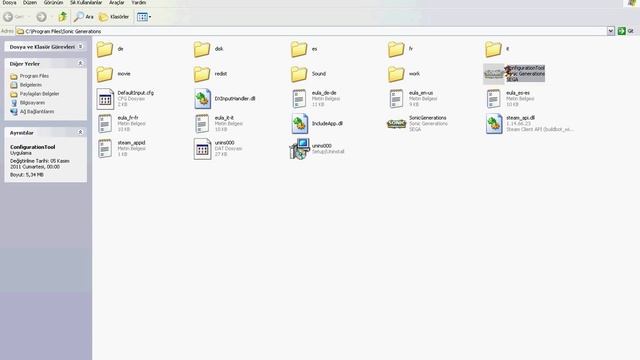Select the eula_fr-fr text document
640x360 pixels.
tap(121, 124)
